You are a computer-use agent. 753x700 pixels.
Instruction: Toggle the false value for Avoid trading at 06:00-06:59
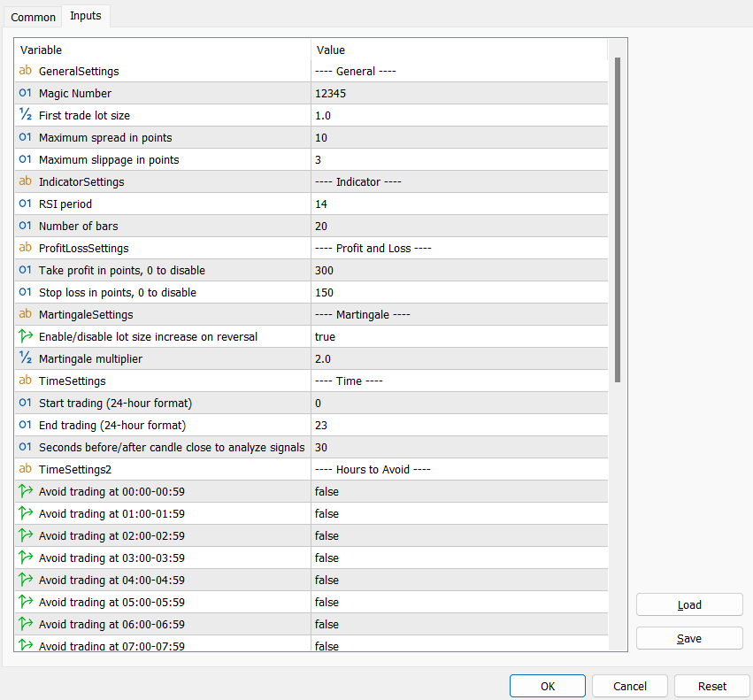tap(459, 624)
